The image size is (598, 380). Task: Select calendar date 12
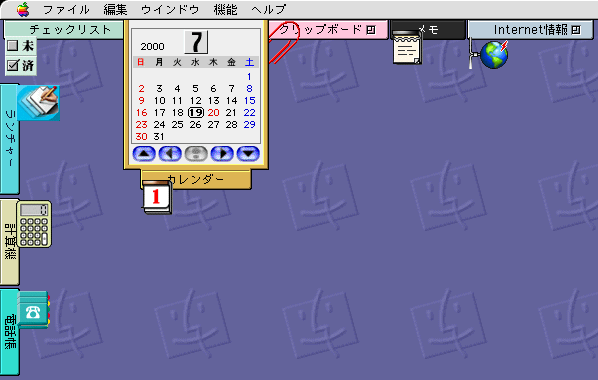click(x=196, y=101)
